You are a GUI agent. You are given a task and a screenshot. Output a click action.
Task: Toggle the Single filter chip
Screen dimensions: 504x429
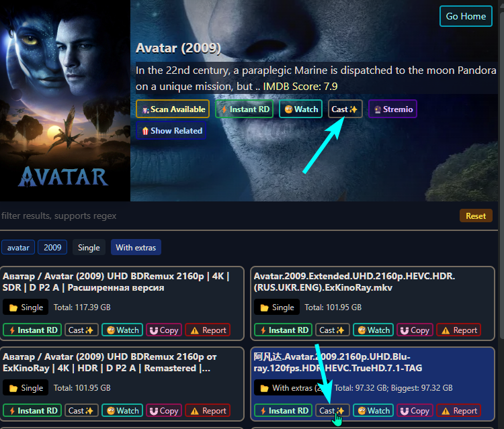coord(89,247)
